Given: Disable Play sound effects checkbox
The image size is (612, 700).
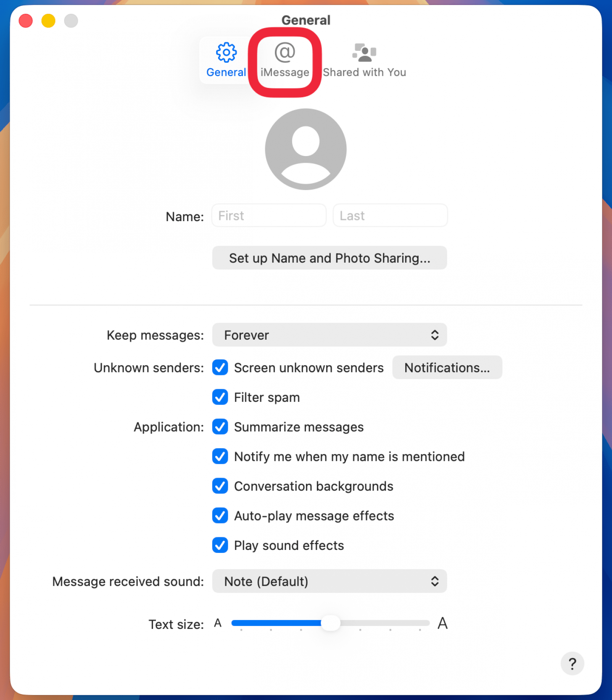Looking at the screenshot, I should pos(220,545).
